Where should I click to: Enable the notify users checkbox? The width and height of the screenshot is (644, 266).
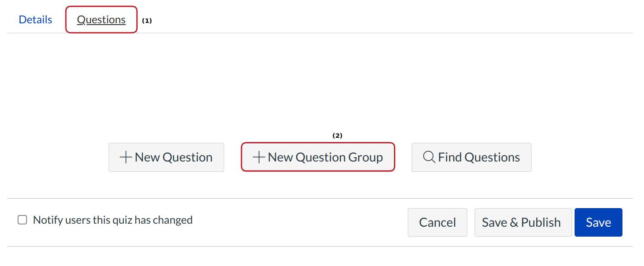(22, 220)
